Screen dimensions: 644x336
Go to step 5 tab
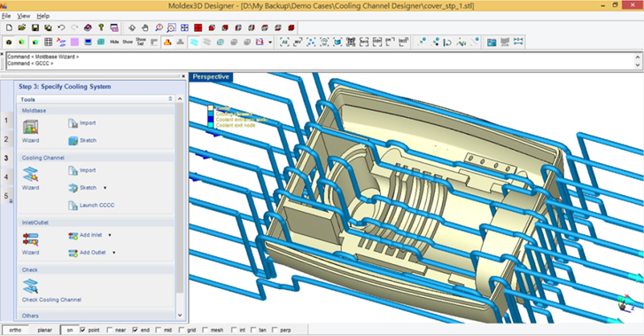point(6,196)
